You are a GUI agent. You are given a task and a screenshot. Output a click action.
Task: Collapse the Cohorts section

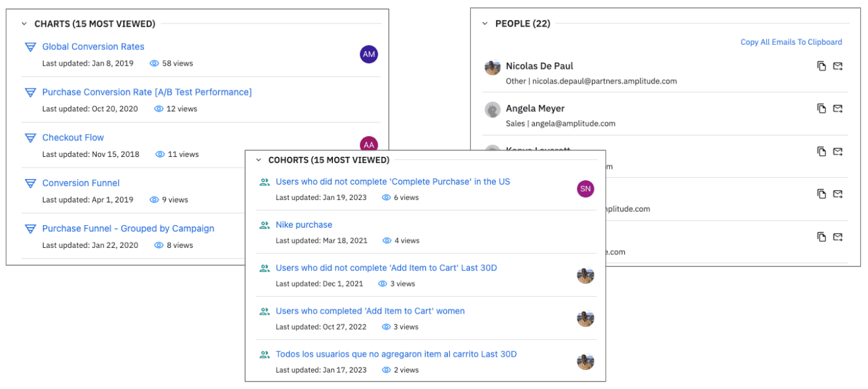point(258,160)
